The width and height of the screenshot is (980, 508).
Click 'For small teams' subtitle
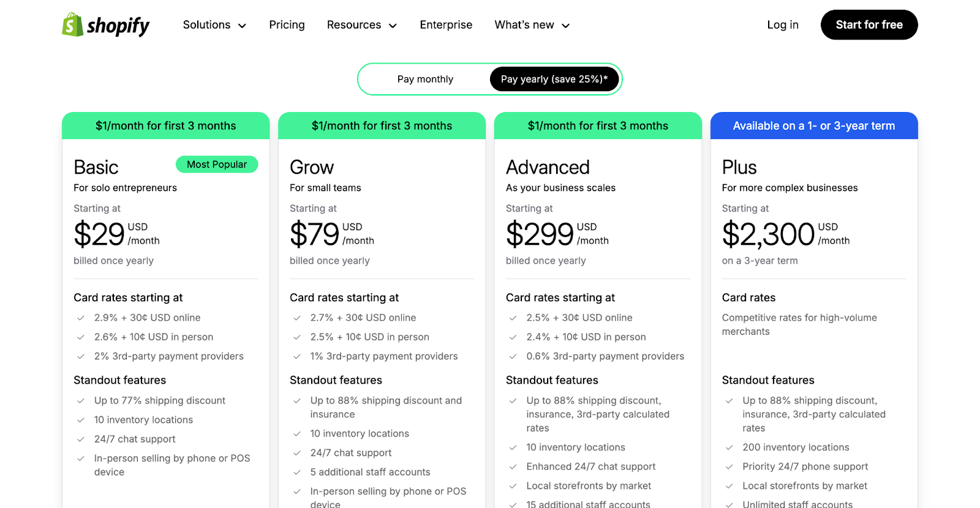tap(325, 188)
